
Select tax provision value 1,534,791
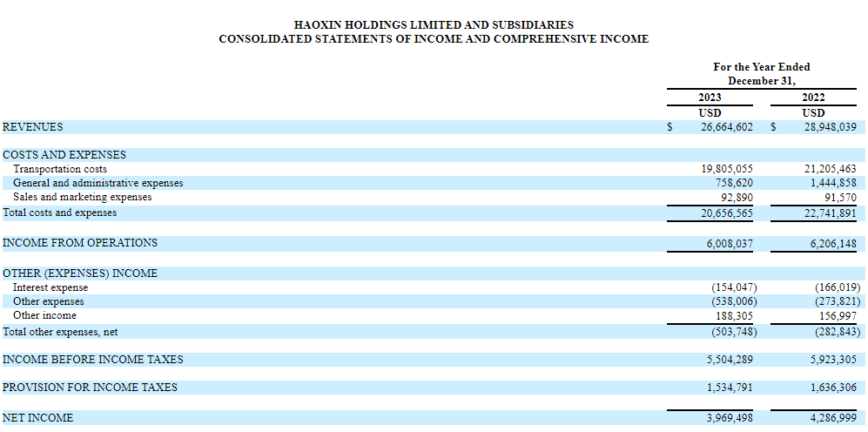730,387
